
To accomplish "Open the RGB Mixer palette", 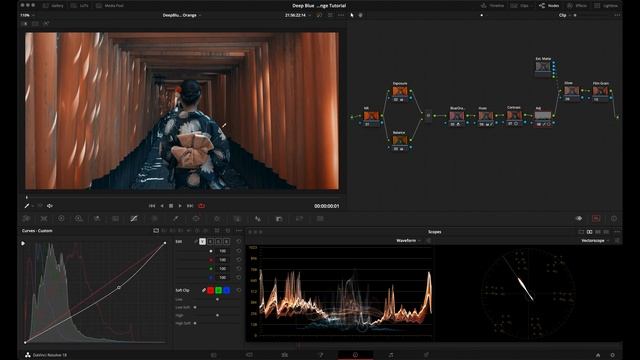I will [x=97, y=219].
